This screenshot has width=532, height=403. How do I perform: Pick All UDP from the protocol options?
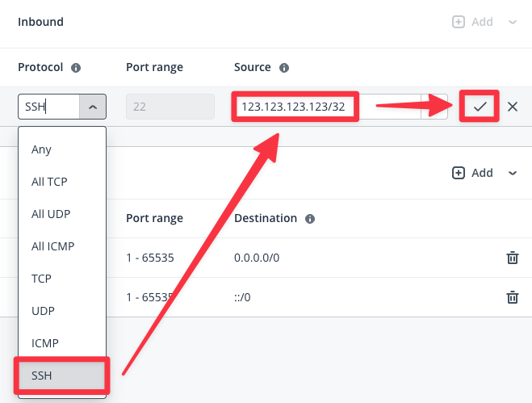(49, 214)
